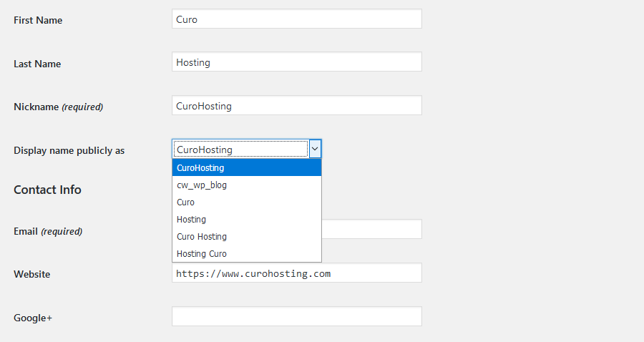Choose the single word 'Hosting' option
The width and height of the screenshot is (644, 342).
point(247,219)
